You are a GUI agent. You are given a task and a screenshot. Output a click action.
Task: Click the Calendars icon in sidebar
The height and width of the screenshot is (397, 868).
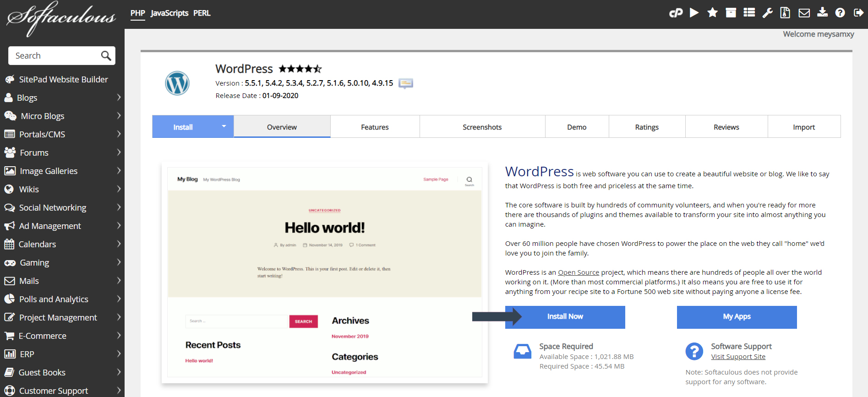[9, 244]
